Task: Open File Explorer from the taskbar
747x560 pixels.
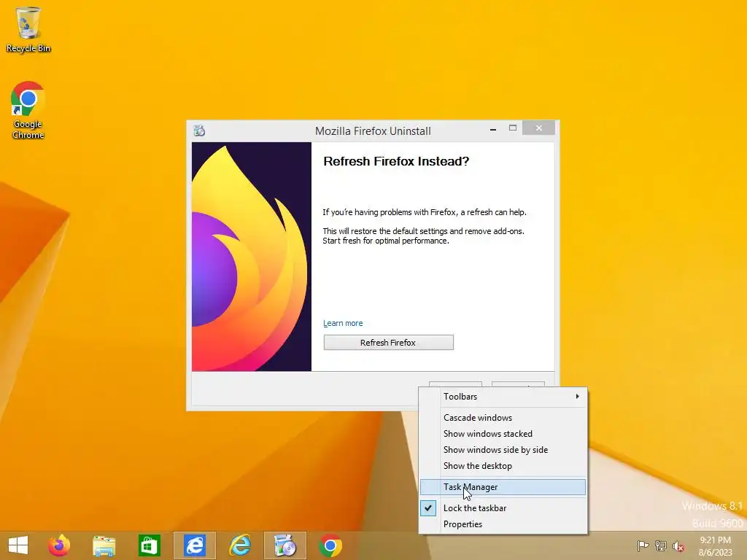Action: 104,545
